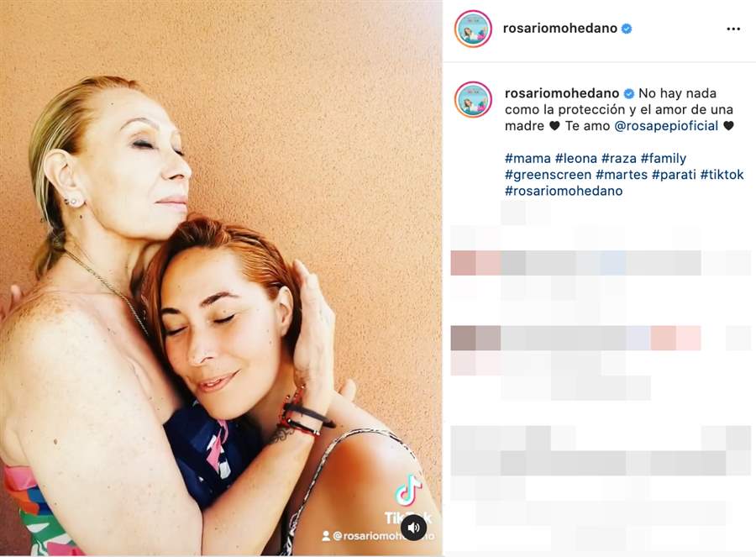Screen dimensions: 756x557
Task: Open the three-dot more options menu
Action: pos(732,29)
